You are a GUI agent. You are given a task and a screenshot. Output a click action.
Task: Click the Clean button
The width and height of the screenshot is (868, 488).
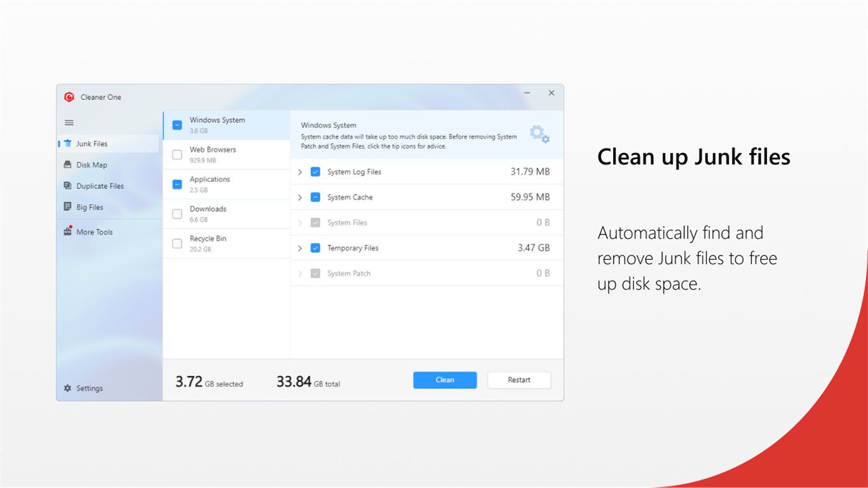[x=445, y=380]
